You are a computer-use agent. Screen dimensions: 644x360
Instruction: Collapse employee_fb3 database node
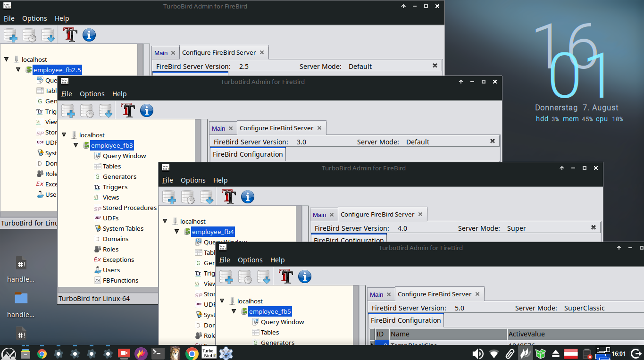coord(75,145)
